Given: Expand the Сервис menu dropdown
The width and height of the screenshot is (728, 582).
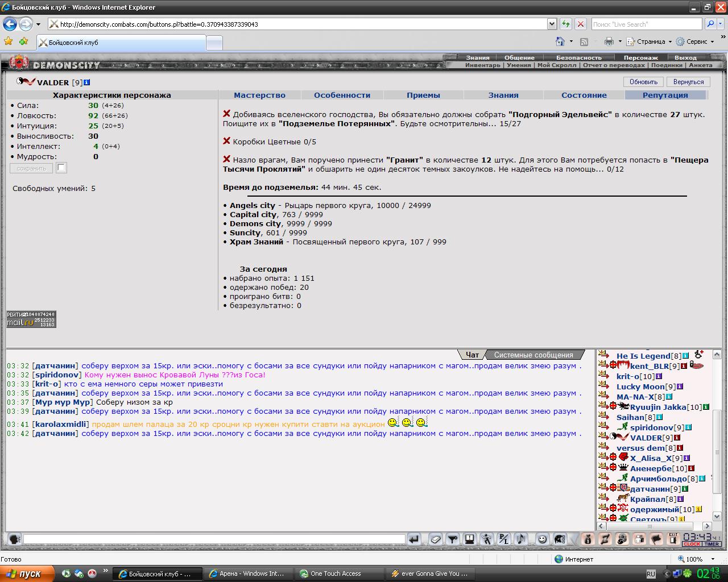Looking at the screenshot, I should coord(712,41).
